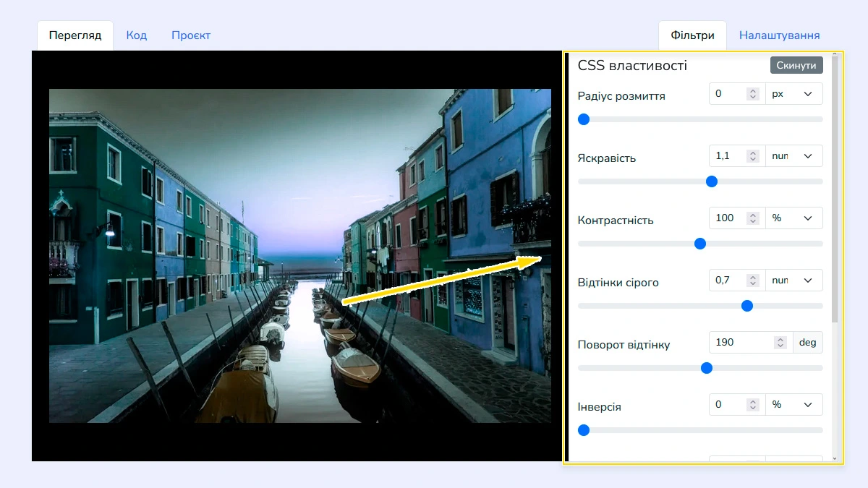Expand the blur radius px unit dropdown
The image size is (868, 488).
pos(793,94)
